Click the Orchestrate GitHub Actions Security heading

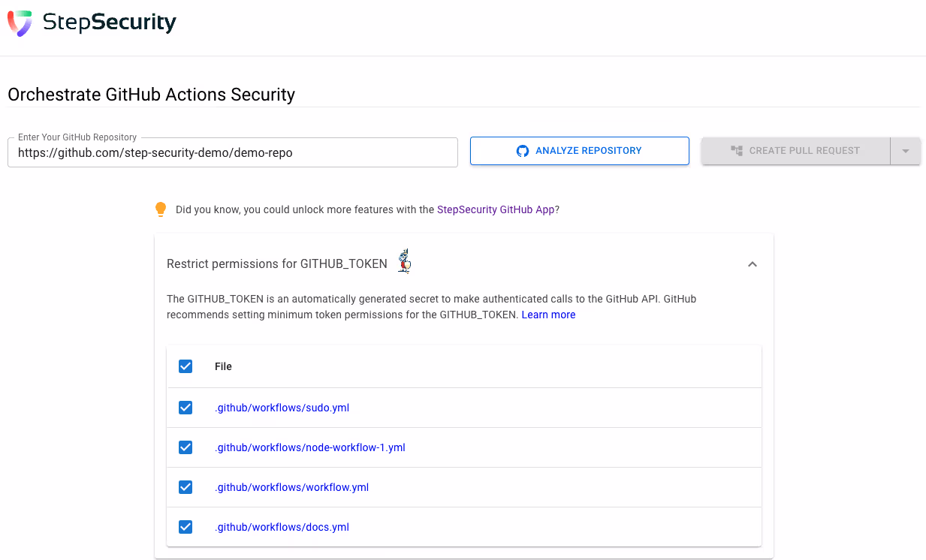click(x=151, y=95)
